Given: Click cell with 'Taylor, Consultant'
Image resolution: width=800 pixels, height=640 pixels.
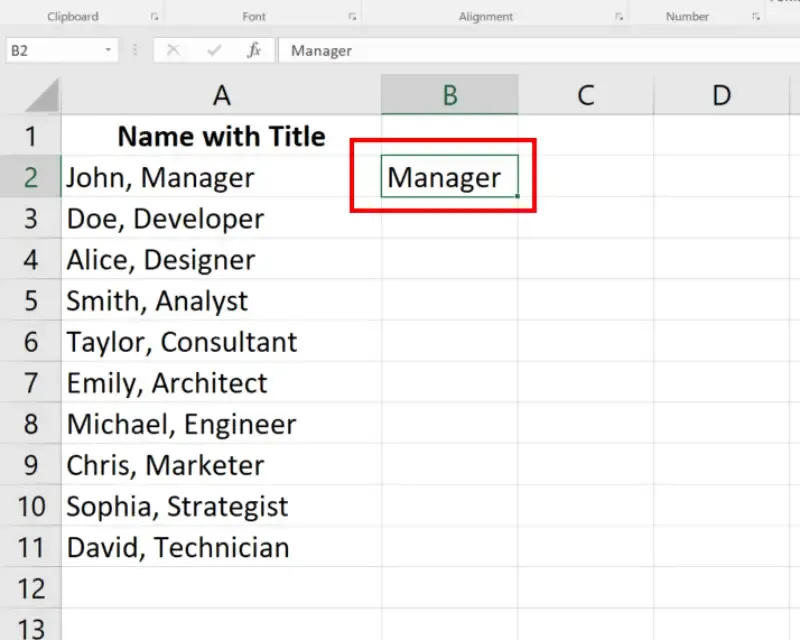Looking at the screenshot, I should pos(182,342).
